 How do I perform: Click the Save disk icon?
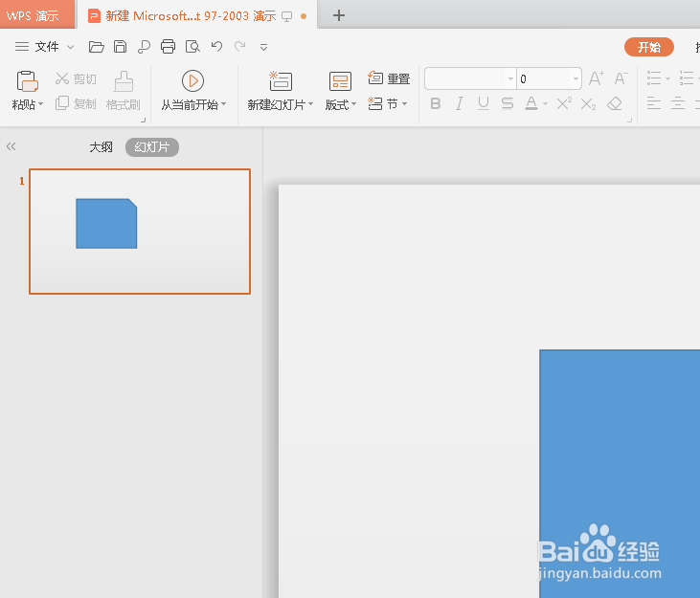pyautogui.click(x=120, y=47)
